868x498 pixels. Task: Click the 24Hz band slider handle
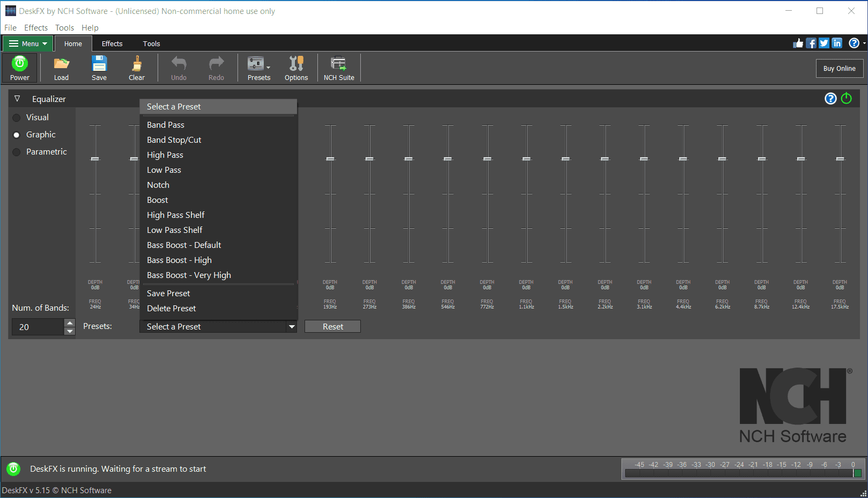(x=95, y=159)
